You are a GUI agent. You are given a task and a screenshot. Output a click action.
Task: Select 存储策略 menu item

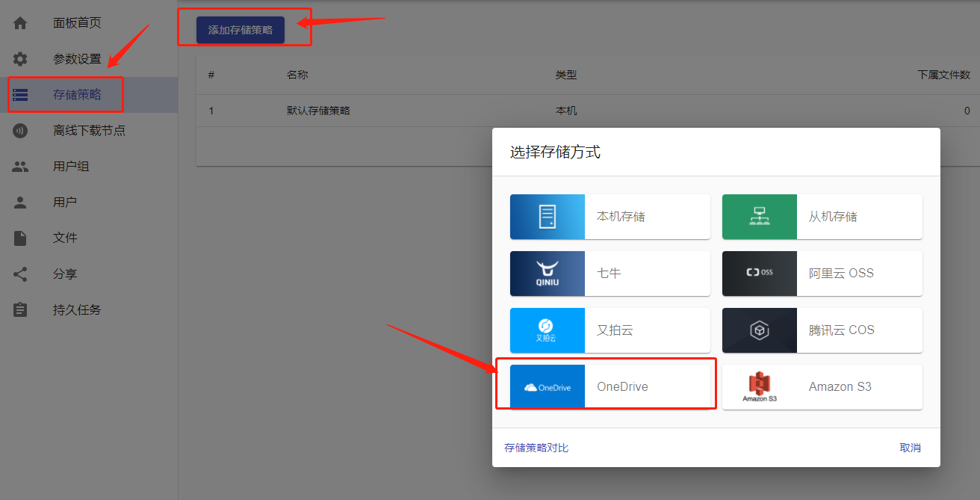pyautogui.click(x=89, y=95)
